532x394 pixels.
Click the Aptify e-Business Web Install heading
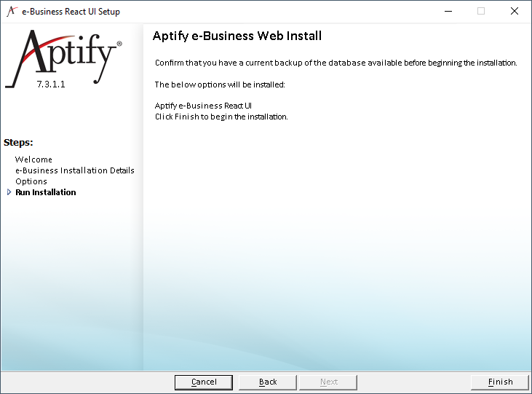click(237, 36)
